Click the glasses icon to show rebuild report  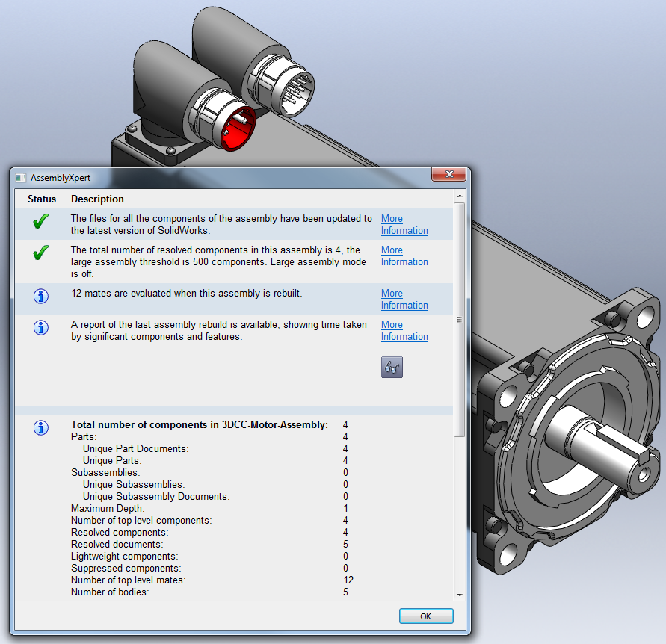(x=392, y=367)
